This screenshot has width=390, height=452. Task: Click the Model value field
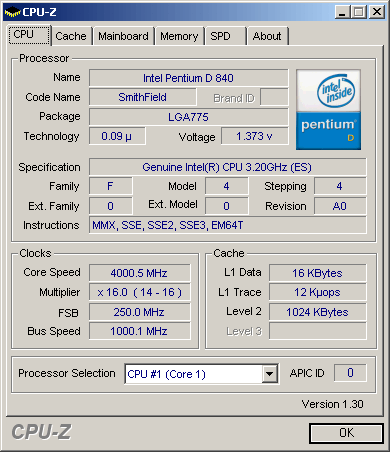coord(227,186)
